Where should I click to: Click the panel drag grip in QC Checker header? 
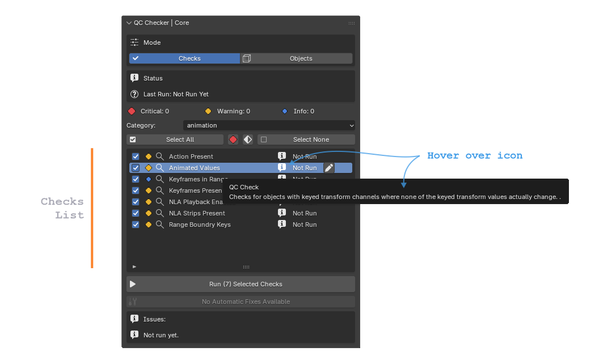[x=352, y=23]
